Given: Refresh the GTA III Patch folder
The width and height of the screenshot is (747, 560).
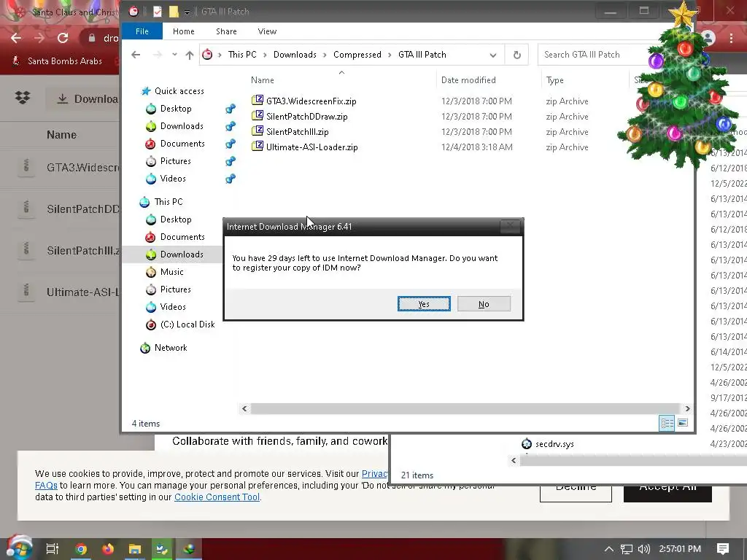Looking at the screenshot, I should pos(517,55).
